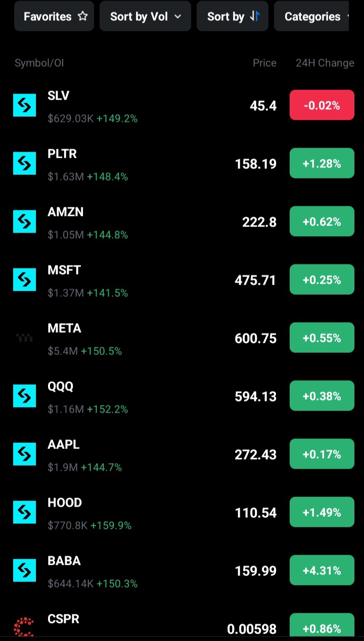Tap the MSFT token logo icon

pyautogui.click(x=24, y=280)
